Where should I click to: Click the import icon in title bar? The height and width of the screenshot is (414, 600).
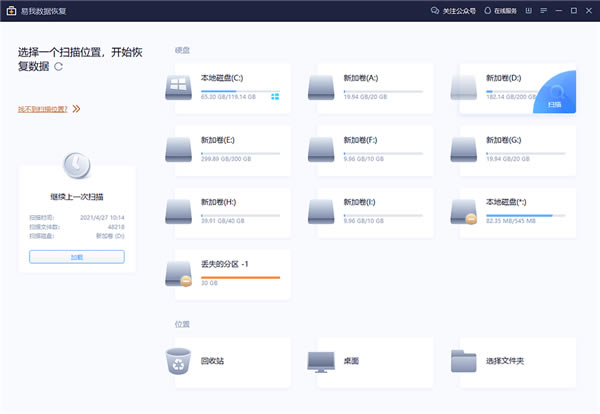tap(526, 10)
